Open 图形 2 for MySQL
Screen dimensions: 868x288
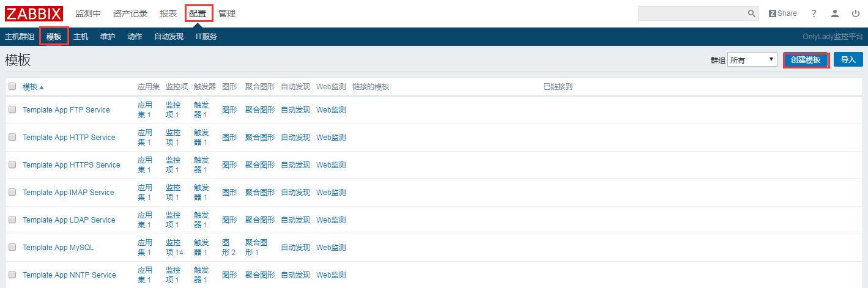[x=229, y=248]
